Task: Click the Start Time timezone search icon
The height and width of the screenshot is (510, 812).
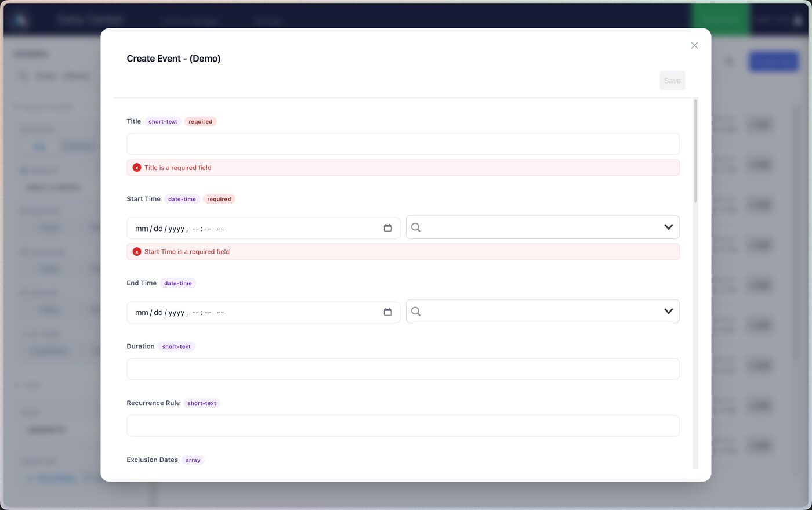Action: click(416, 227)
